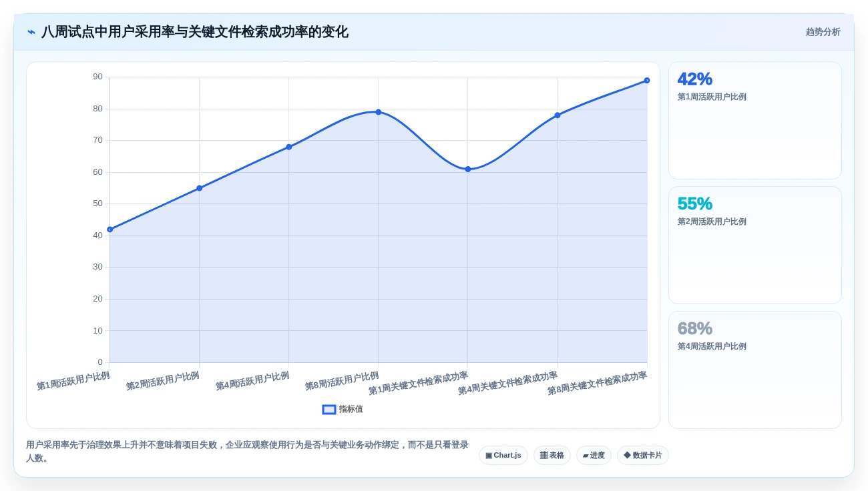
Task: Click the chart title 八周试点中用户采用率
Action: (x=194, y=32)
